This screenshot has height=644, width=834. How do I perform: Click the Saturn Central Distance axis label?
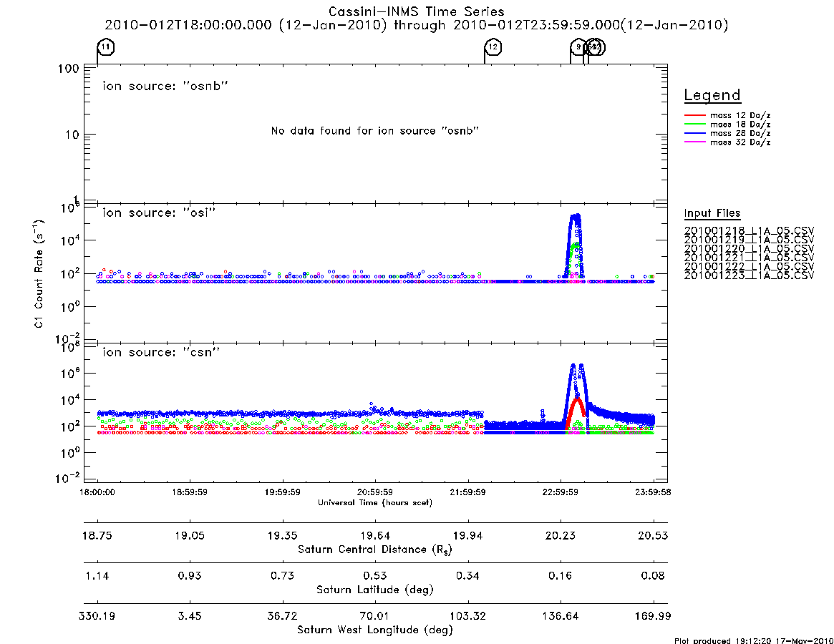[x=375, y=550]
